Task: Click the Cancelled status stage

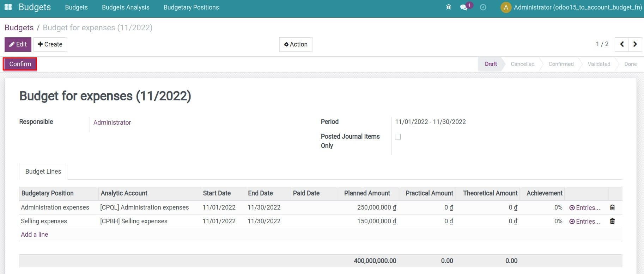Action: [x=522, y=64]
